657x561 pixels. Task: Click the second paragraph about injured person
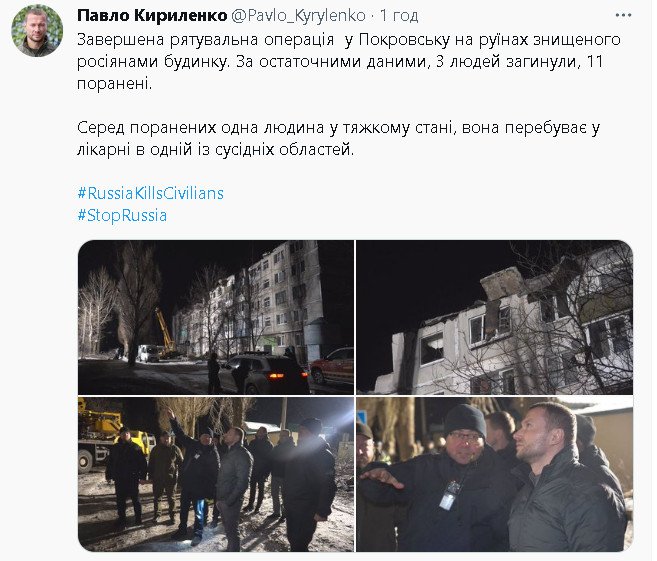coord(339,139)
